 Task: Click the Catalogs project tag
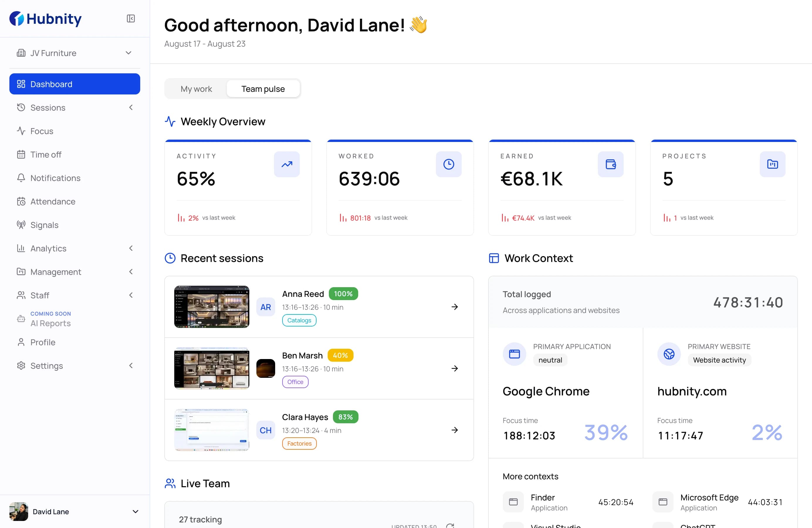tap(299, 320)
